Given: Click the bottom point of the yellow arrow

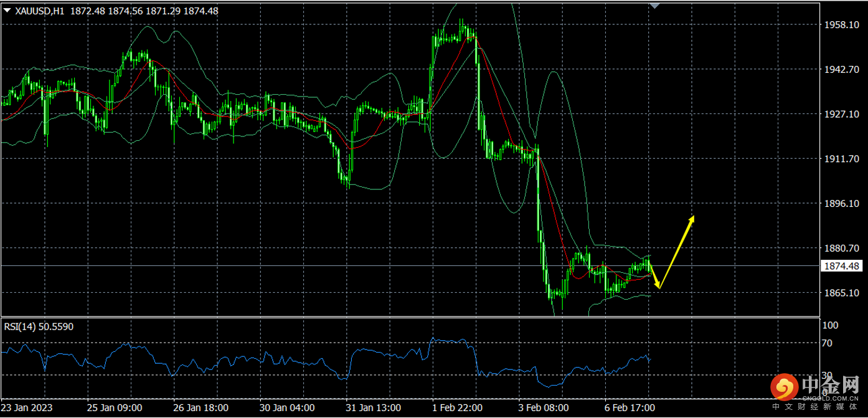Looking at the screenshot, I should click(x=659, y=288).
